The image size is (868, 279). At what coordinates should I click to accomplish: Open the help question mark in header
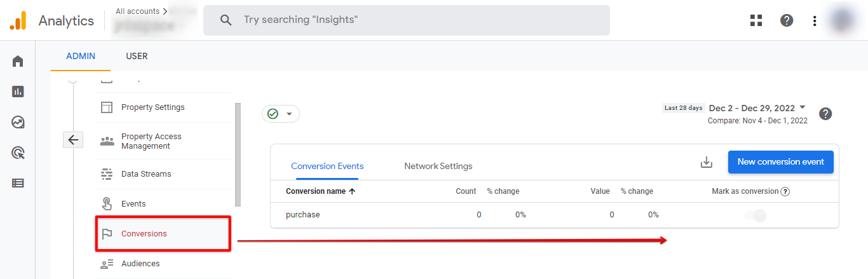tap(787, 20)
